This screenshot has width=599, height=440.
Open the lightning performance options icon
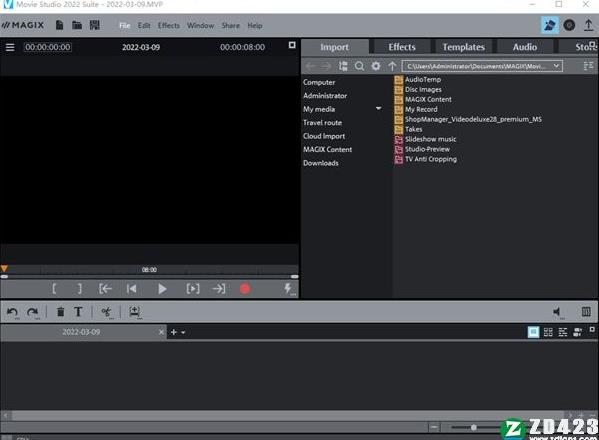[x=289, y=289]
